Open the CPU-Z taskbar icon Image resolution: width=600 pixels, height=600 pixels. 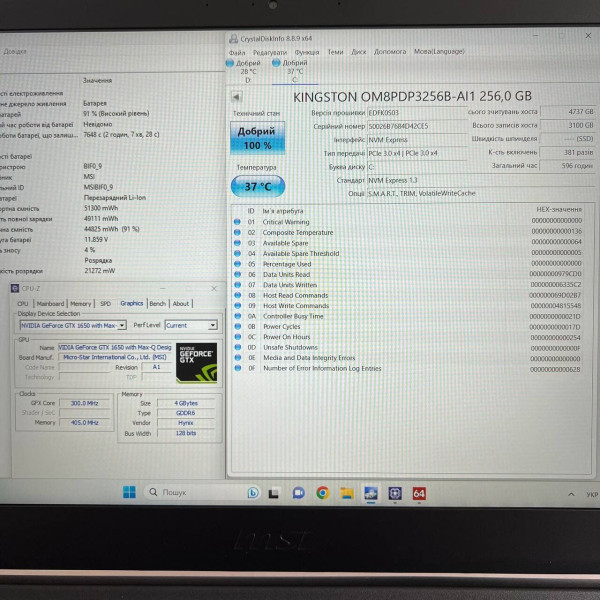[395, 493]
